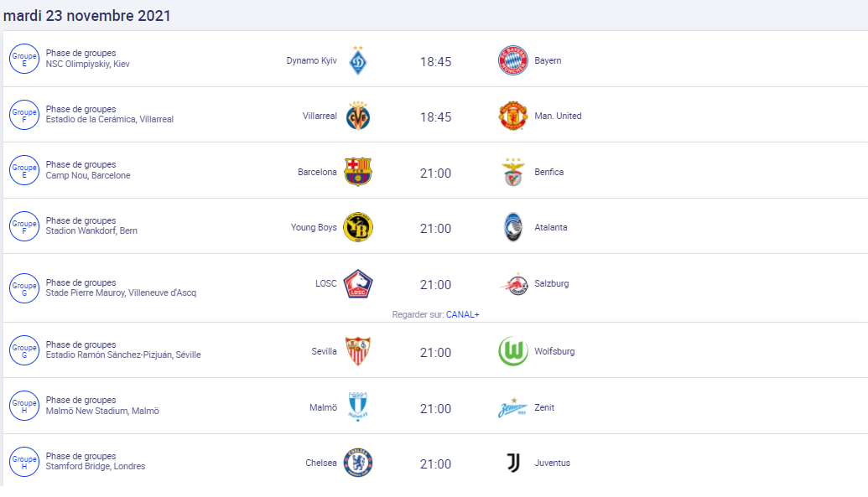Open the LOSC Lille crest

point(358,284)
